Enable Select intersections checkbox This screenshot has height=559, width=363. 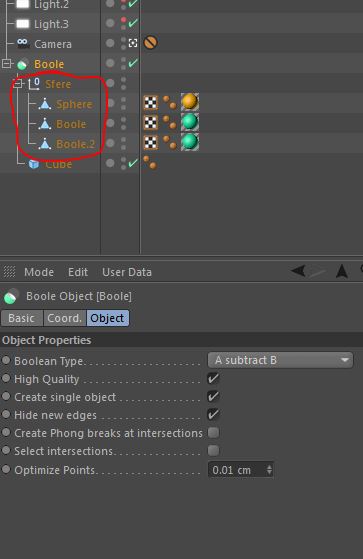coord(213,450)
